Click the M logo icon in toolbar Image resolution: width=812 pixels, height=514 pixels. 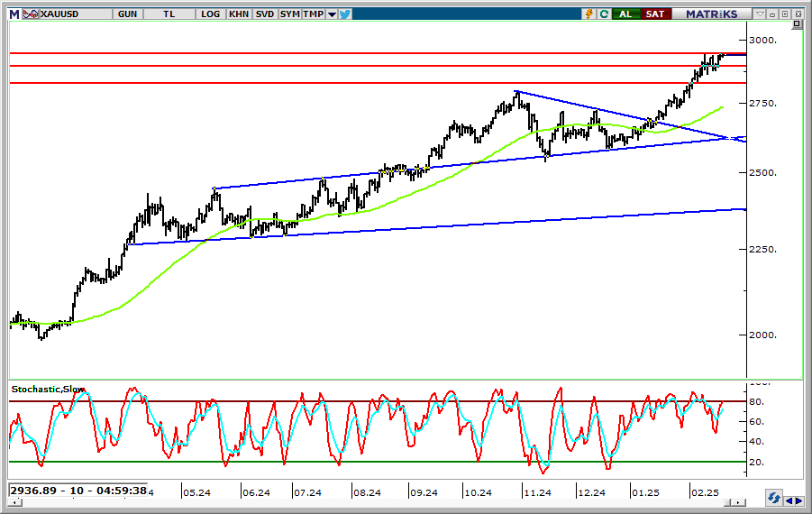pyautogui.click(x=14, y=14)
